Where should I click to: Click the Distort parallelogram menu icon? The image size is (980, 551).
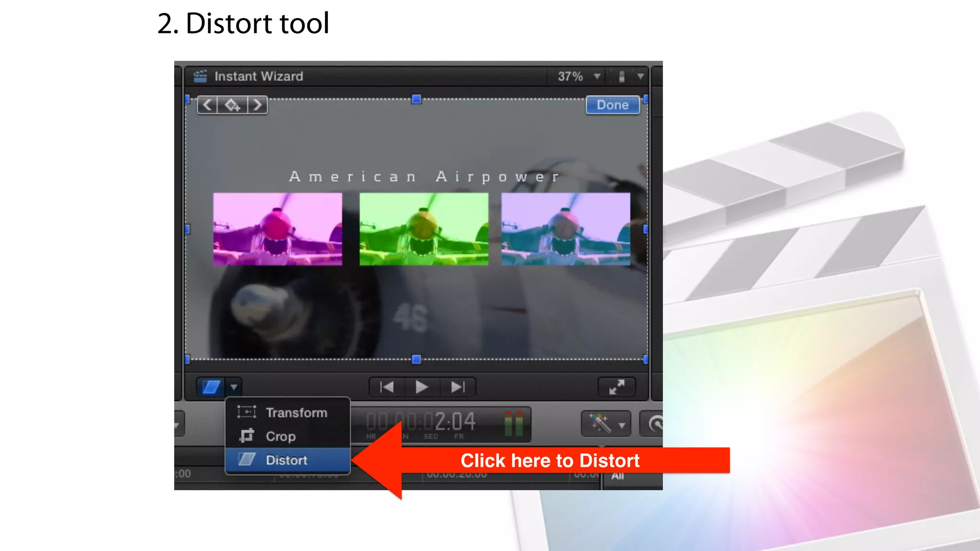247,459
